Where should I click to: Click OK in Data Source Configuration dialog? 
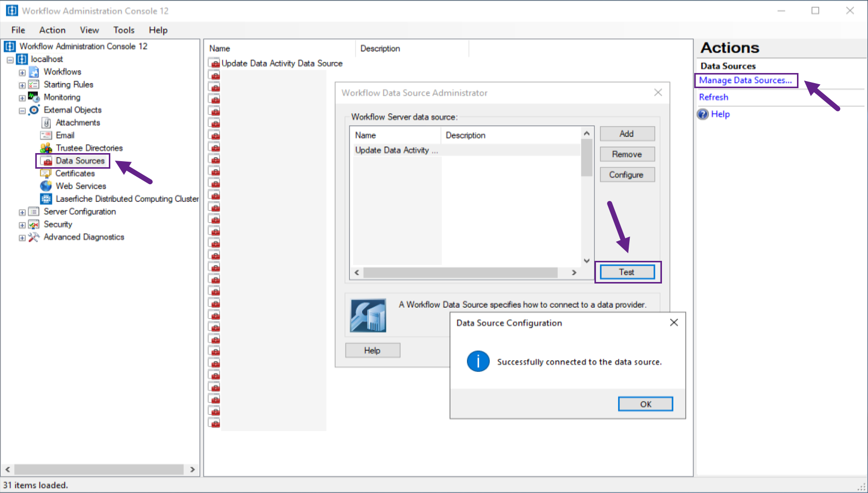point(646,404)
